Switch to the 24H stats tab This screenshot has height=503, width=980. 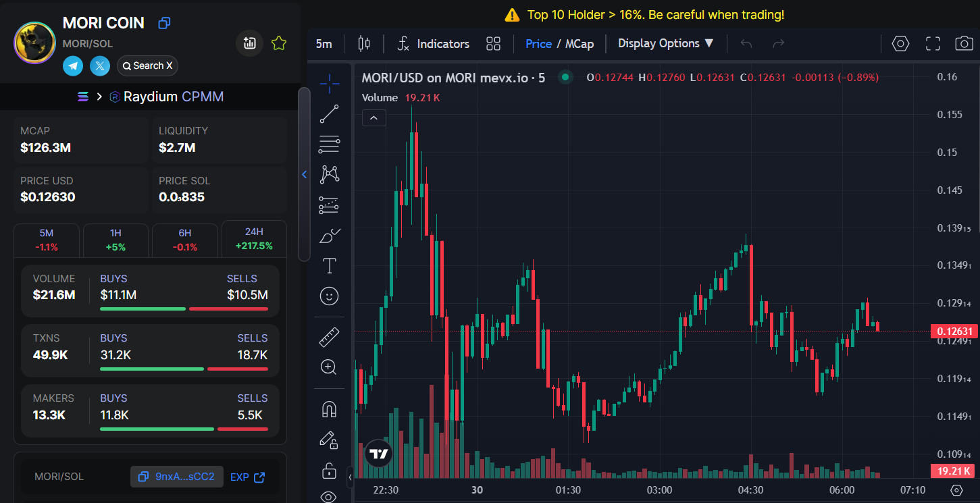tap(254, 239)
